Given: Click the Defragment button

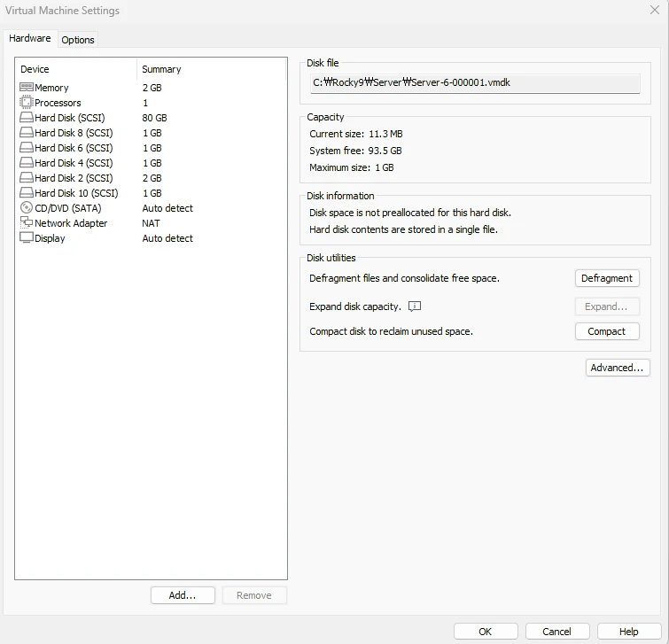Looking at the screenshot, I should coord(607,278).
